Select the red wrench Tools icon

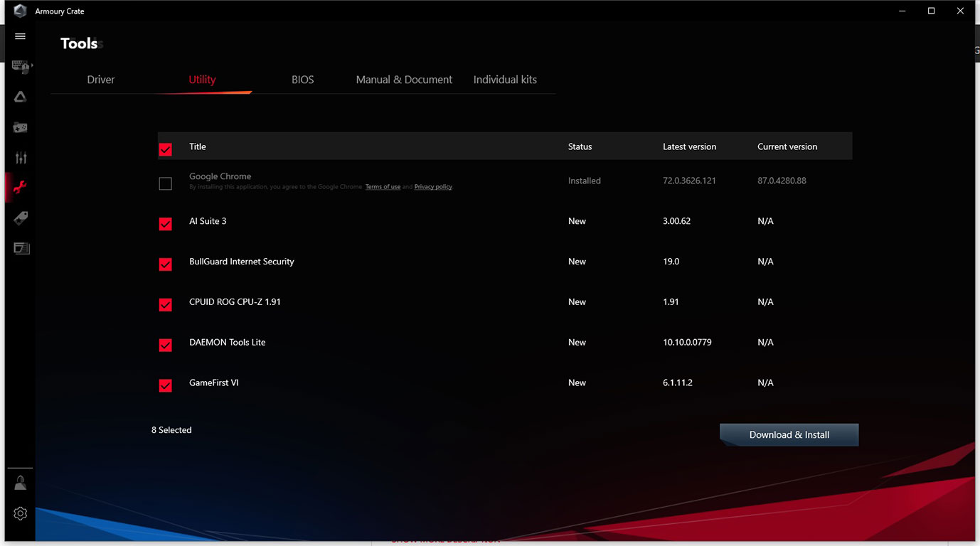coord(21,188)
